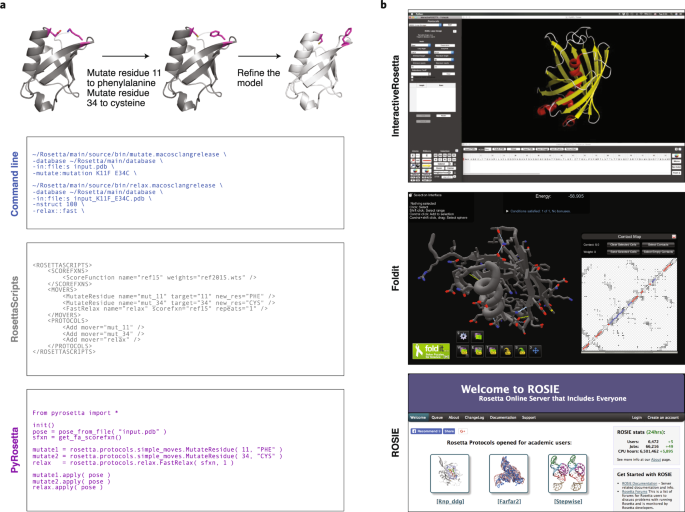Open the Farfar2 protocol link
Image resolution: width=685 pixels, height=512 pixels.
(x=509, y=502)
